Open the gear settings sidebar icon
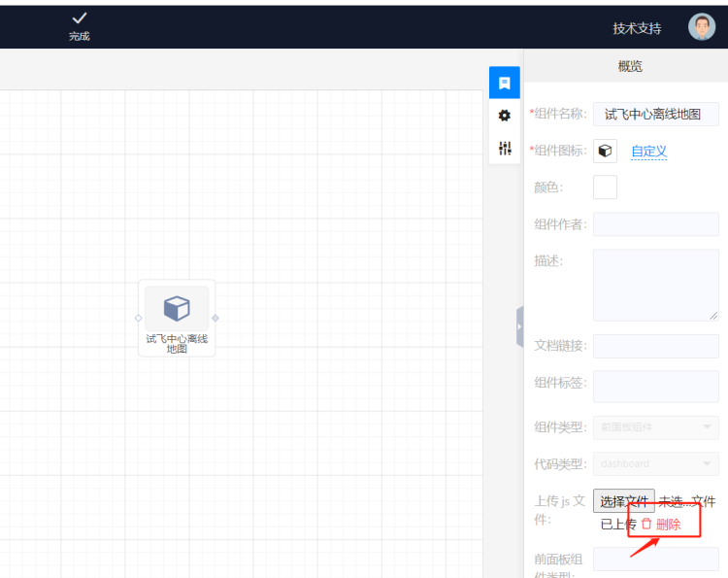Screen dimensions: 728x578 click(x=505, y=116)
